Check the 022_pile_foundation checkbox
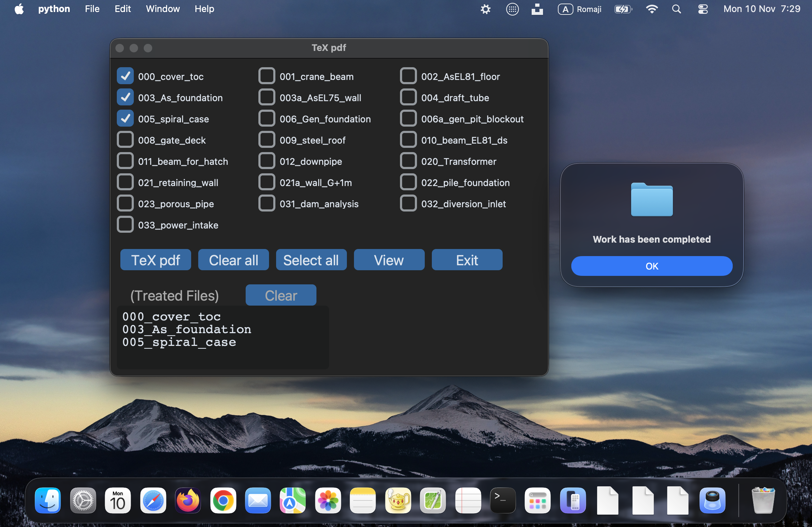This screenshot has height=527, width=812. point(408,182)
